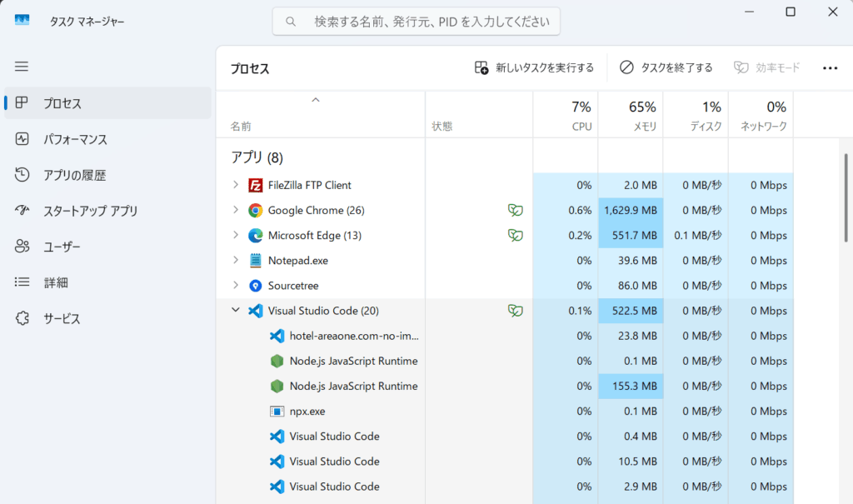Click the FileZilla FTP Client icon
The height and width of the screenshot is (504, 853).
click(255, 185)
